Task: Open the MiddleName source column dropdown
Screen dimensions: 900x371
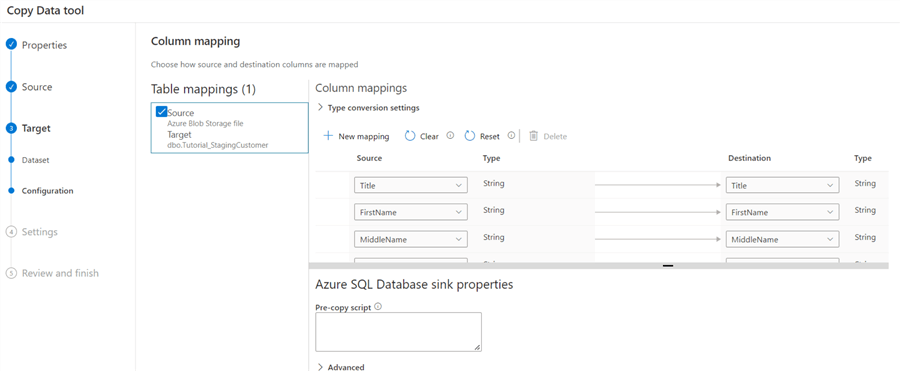Action: point(410,239)
